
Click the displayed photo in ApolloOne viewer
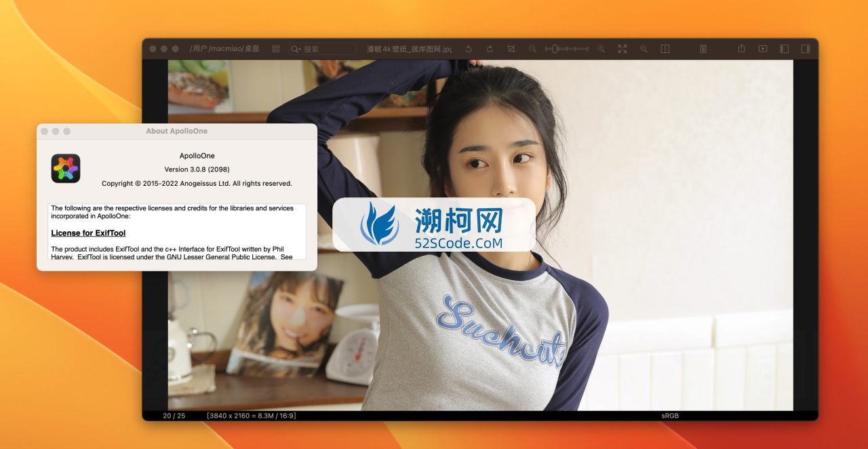point(480,235)
